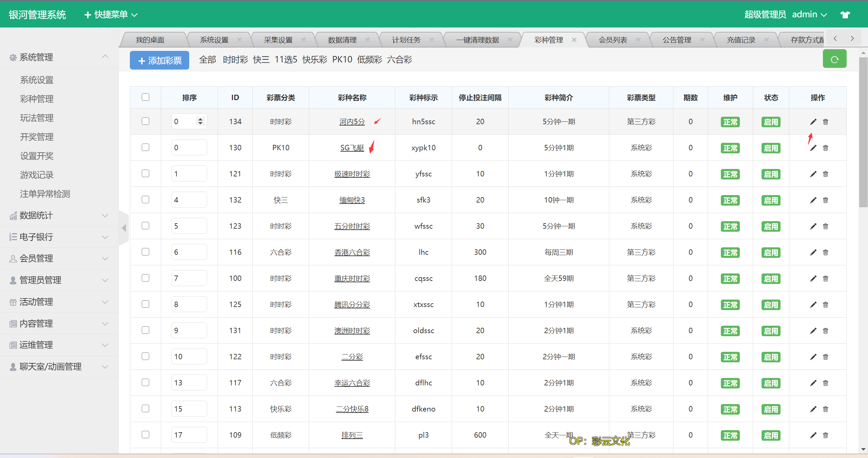Screen dimensions: 868x458
Task: Click the skin theme shirt icon
Action: (x=845, y=15)
